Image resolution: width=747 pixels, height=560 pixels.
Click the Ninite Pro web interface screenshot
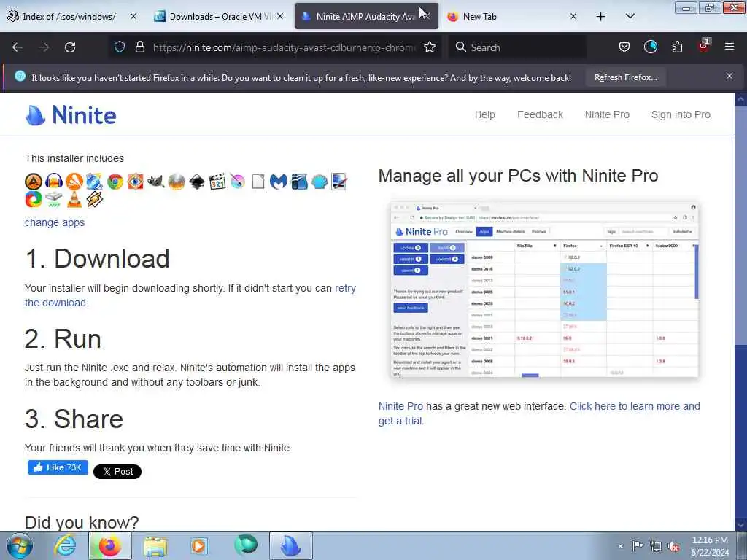click(x=544, y=289)
